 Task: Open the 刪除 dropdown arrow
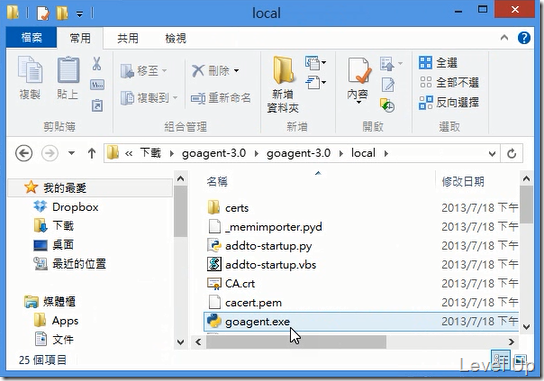[237, 71]
